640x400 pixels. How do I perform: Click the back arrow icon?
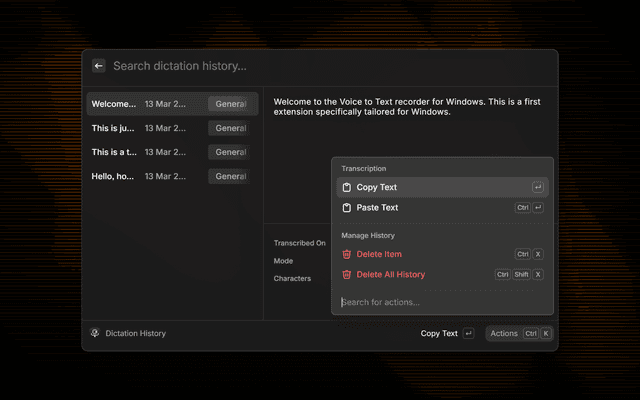(x=98, y=66)
